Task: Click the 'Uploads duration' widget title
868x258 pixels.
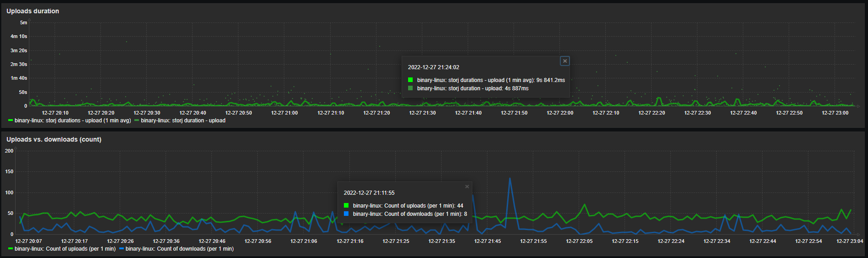Action: (x=33, y=11)
